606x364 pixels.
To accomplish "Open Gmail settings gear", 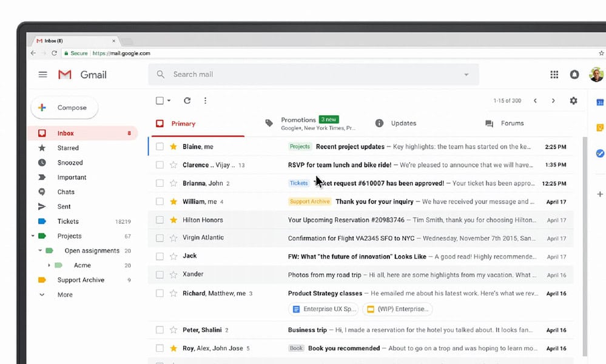I will pyautogui.click(x=573, y=101).
